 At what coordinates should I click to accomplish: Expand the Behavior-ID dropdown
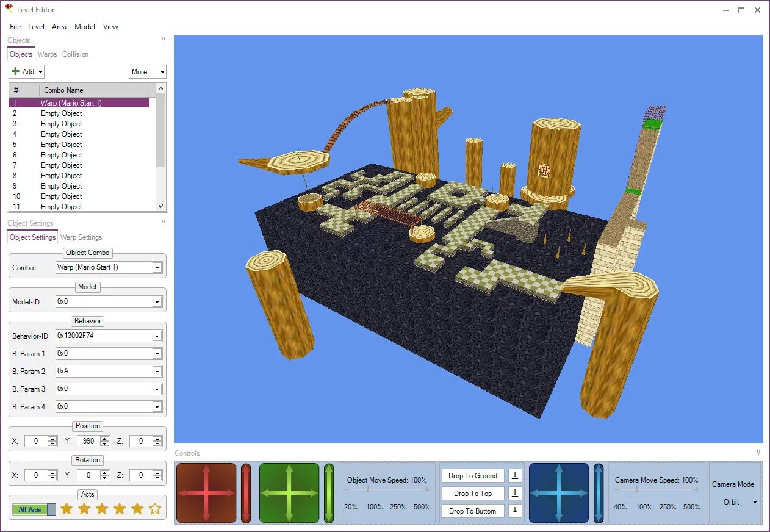pyautogui.click(x=157, y=336)
